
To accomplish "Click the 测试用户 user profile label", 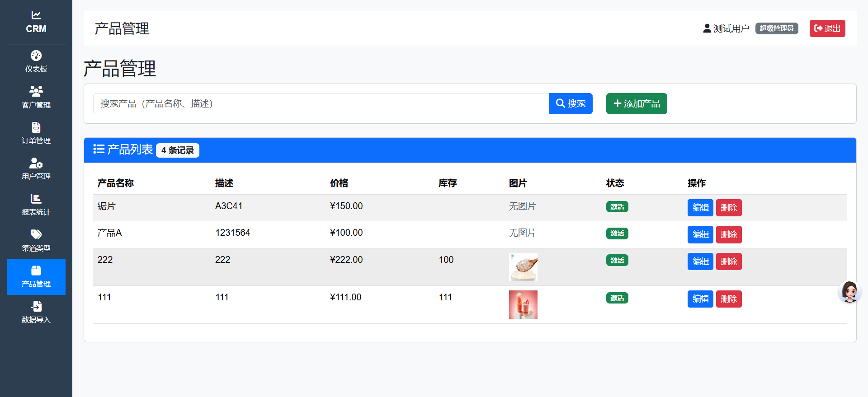I will pos(726,28).
